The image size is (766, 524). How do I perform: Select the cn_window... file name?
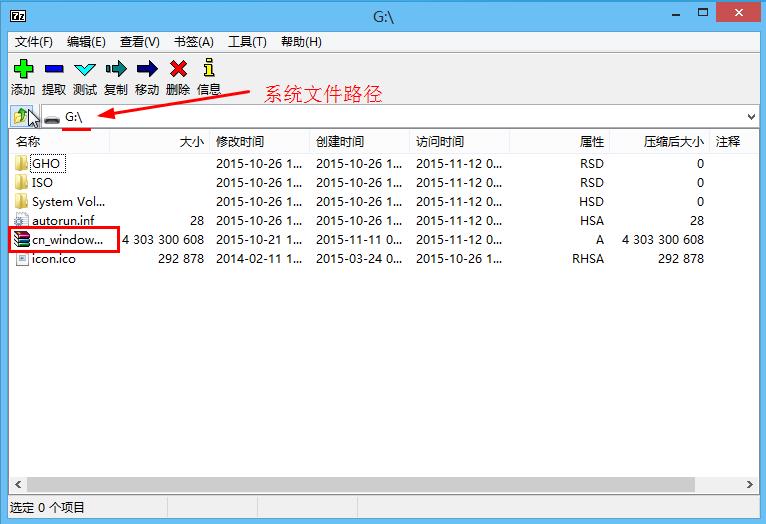67,239
